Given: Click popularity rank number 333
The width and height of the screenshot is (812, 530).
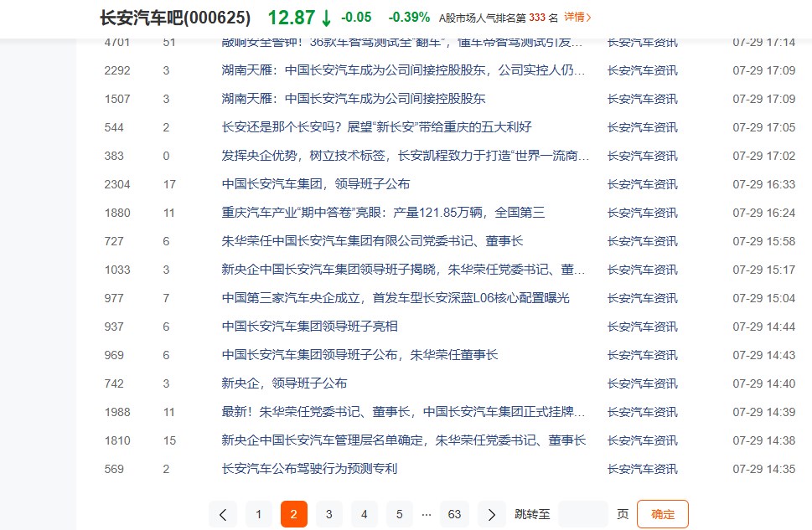Looking at the screenshot, I should (537, 18).
